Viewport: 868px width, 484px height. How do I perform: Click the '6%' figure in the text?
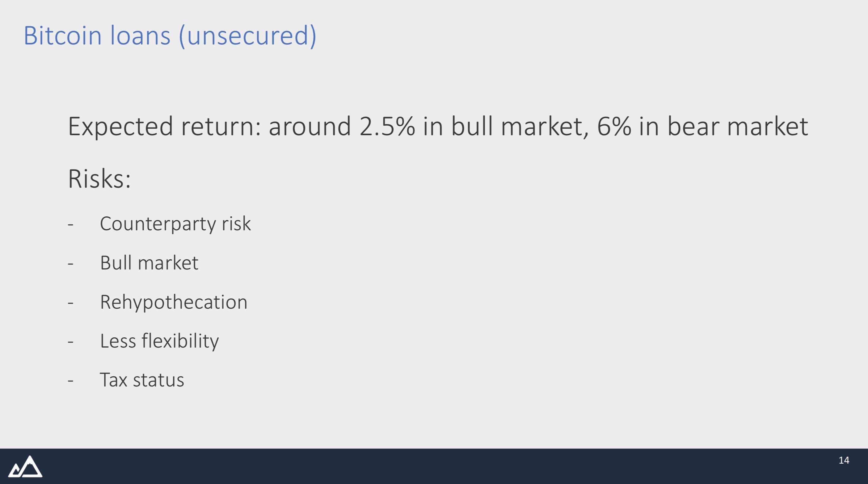point(614,126)
